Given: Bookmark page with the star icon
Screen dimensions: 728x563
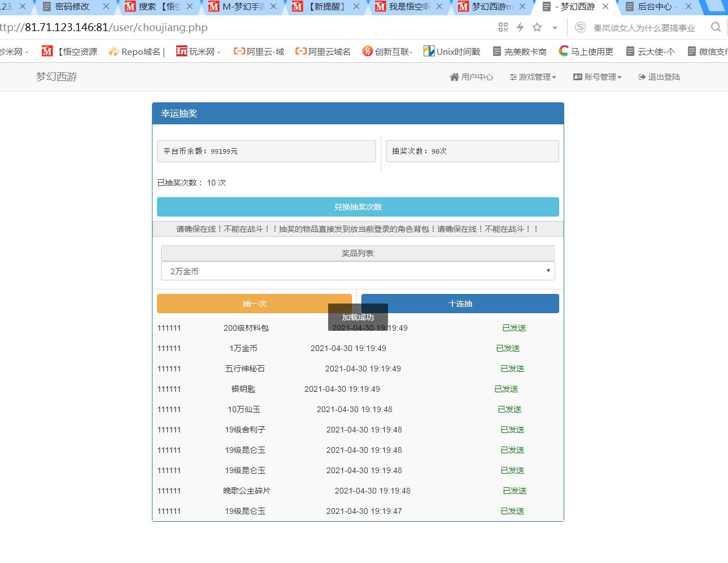Looking at the screenshot, I should 537,27.
